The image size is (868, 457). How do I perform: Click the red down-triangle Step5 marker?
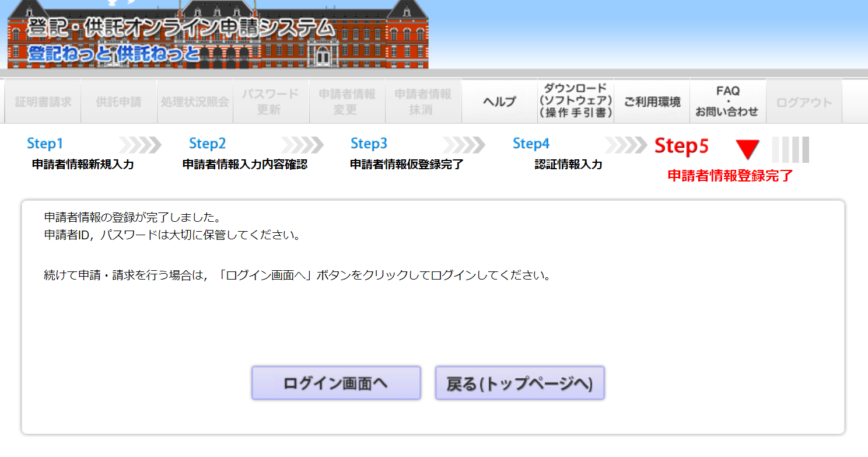click(747, 149)
